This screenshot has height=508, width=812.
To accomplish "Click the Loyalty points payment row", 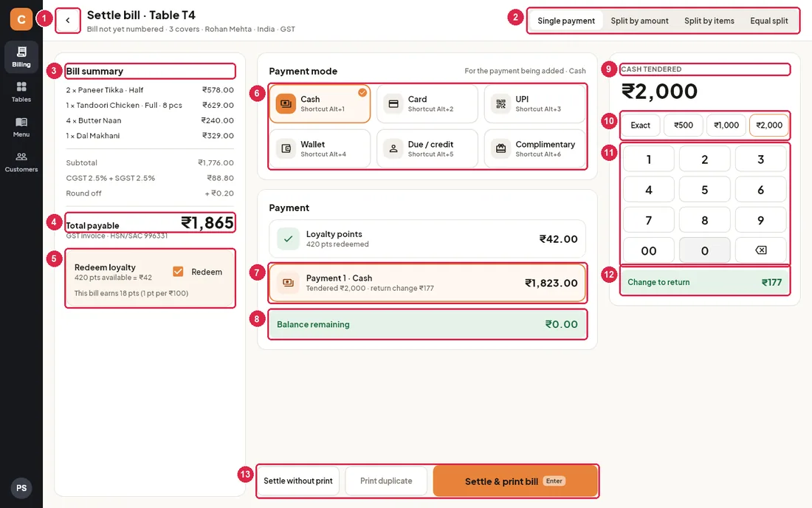I will pos(427,238).
